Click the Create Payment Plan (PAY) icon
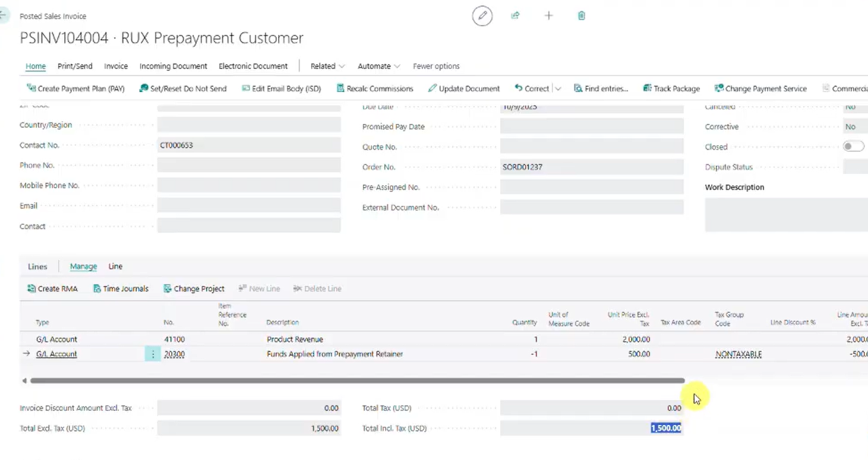Image resolution: width=868 pixels, height=460 pixels. pyautogui.click(x=31, y=88)
